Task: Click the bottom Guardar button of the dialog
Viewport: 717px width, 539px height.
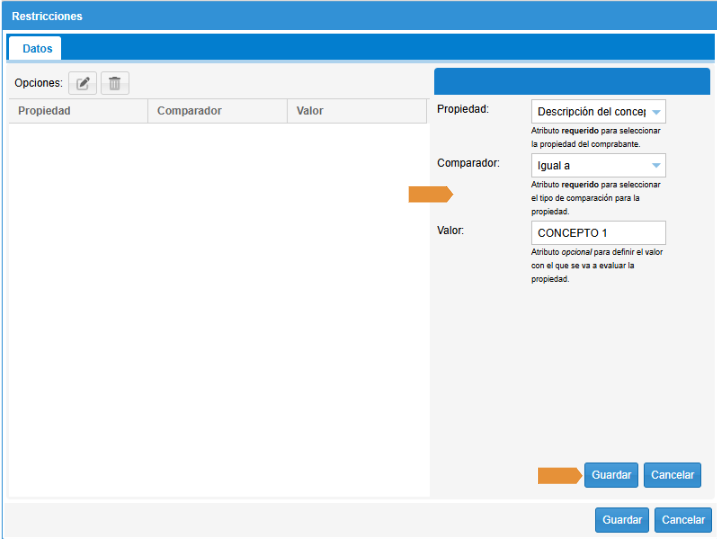Action: coord(622,520)
